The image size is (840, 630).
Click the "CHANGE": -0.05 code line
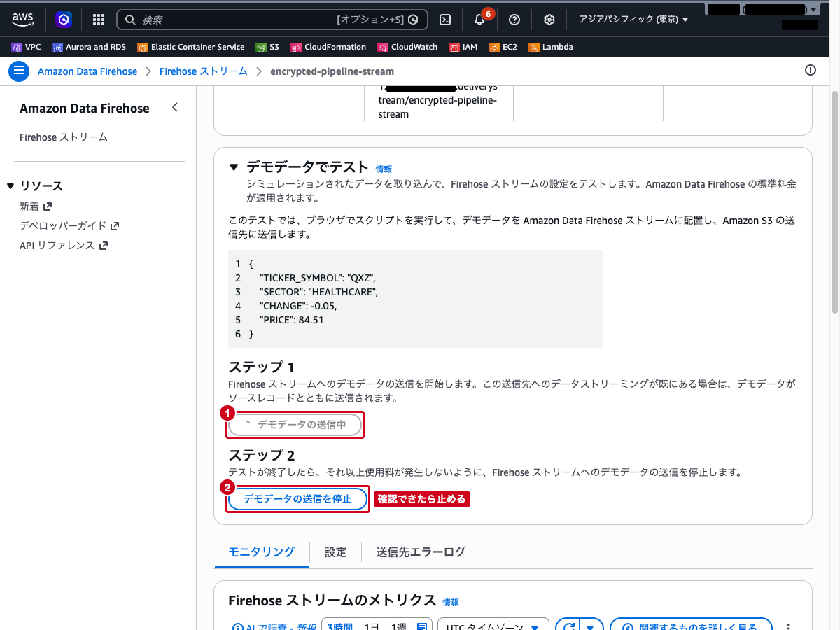coord(298,306)
